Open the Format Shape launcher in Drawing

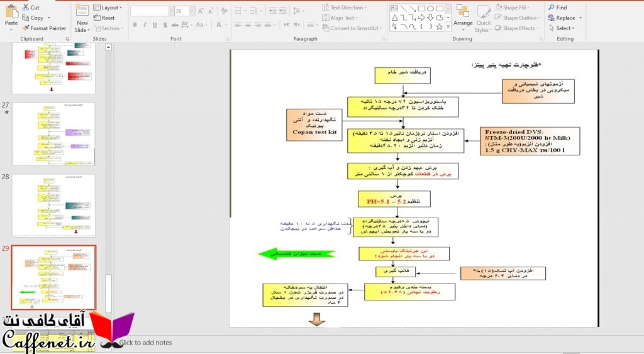[x=541, y=39]
